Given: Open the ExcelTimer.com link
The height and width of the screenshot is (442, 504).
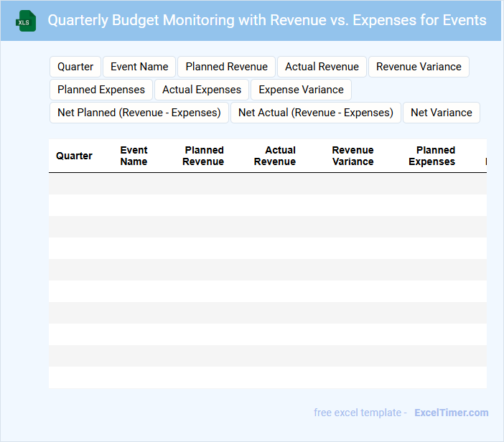Looking at the screenshot, I should [x=451, y=413].
